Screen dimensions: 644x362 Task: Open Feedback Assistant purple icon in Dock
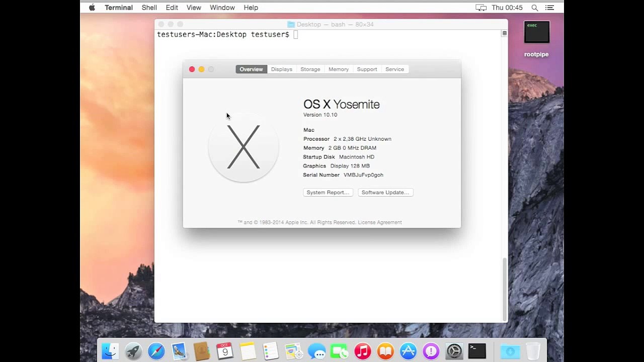pos(431,351)
